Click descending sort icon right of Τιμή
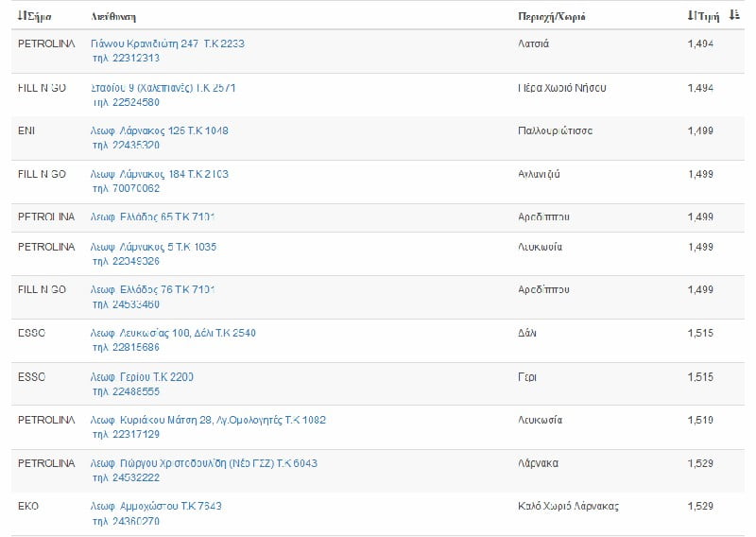Viewport: 756px width, 537px height. (734, 16)
